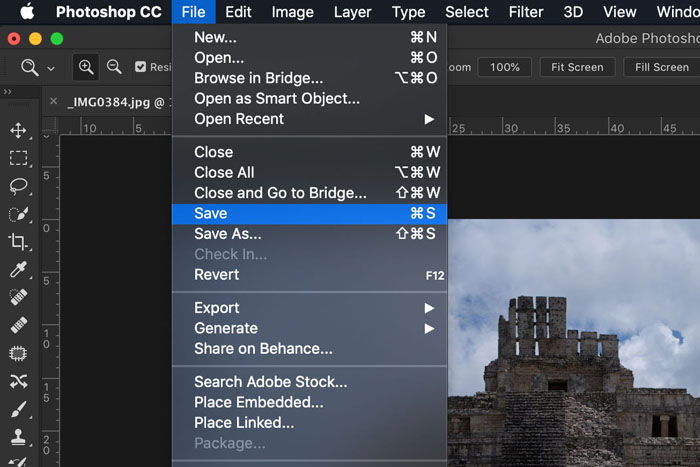Close the _IMG0384.jpg document tab

click(x=54, y=101)
